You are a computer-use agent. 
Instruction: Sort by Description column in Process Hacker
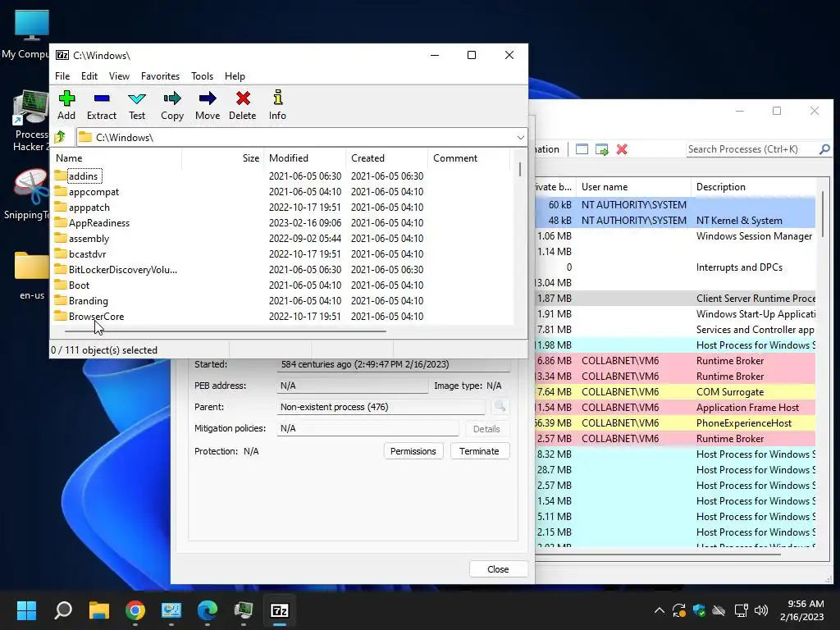[753, 187]
